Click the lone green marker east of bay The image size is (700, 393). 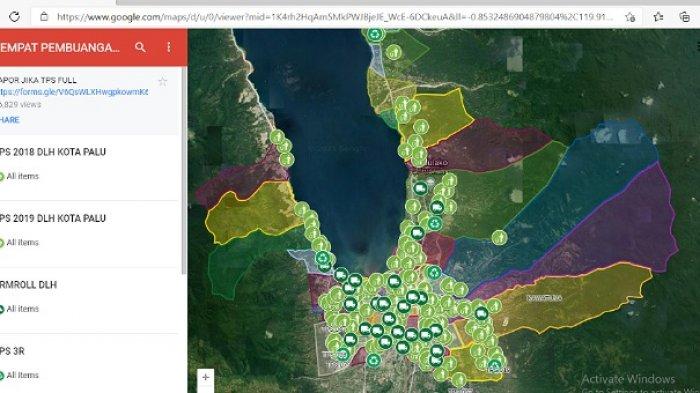tap(499, 237)
